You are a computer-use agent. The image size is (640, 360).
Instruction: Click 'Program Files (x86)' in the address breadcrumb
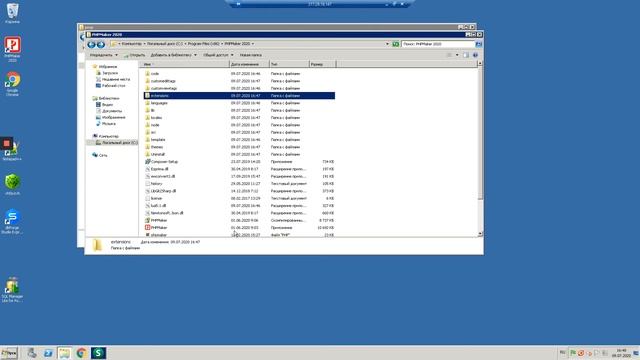(x=203, y=44)
